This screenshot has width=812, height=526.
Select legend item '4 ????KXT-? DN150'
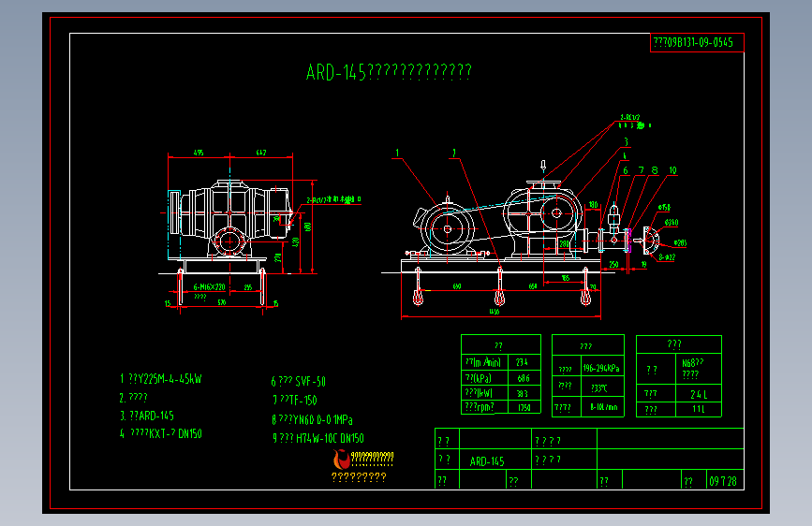point(161,434)
